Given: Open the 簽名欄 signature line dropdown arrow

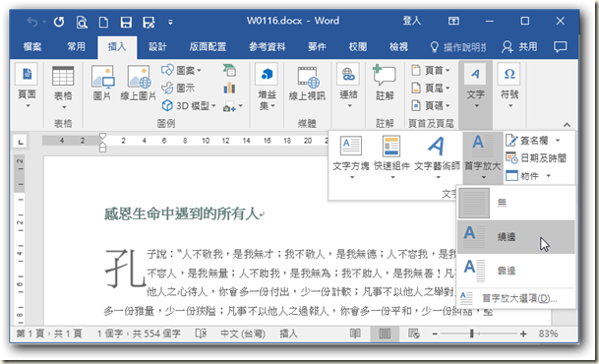Looking at the screenshot, I should pos(558,141).
